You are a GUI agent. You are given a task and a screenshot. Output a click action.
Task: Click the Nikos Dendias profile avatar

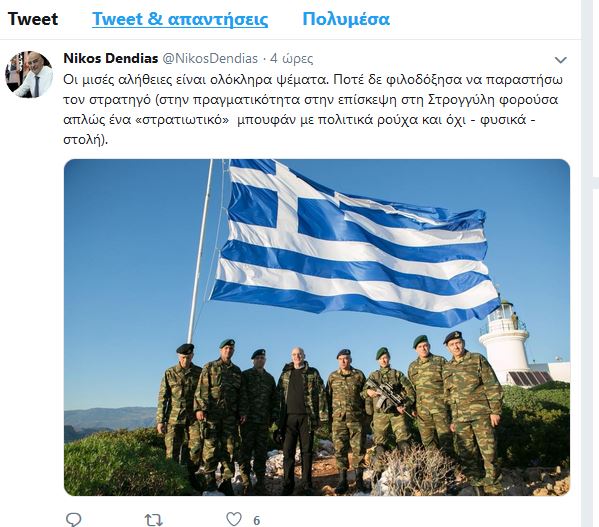tap(29, 74)
